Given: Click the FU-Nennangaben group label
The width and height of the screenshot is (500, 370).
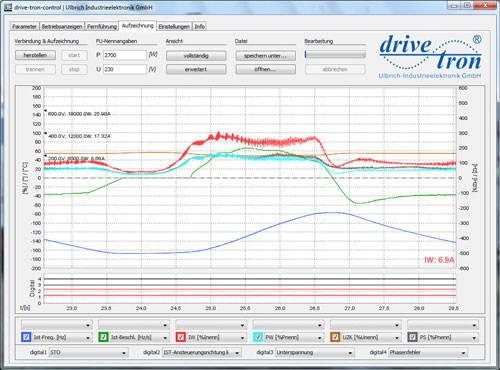Looking at the screenshot, I should [117, 41].
